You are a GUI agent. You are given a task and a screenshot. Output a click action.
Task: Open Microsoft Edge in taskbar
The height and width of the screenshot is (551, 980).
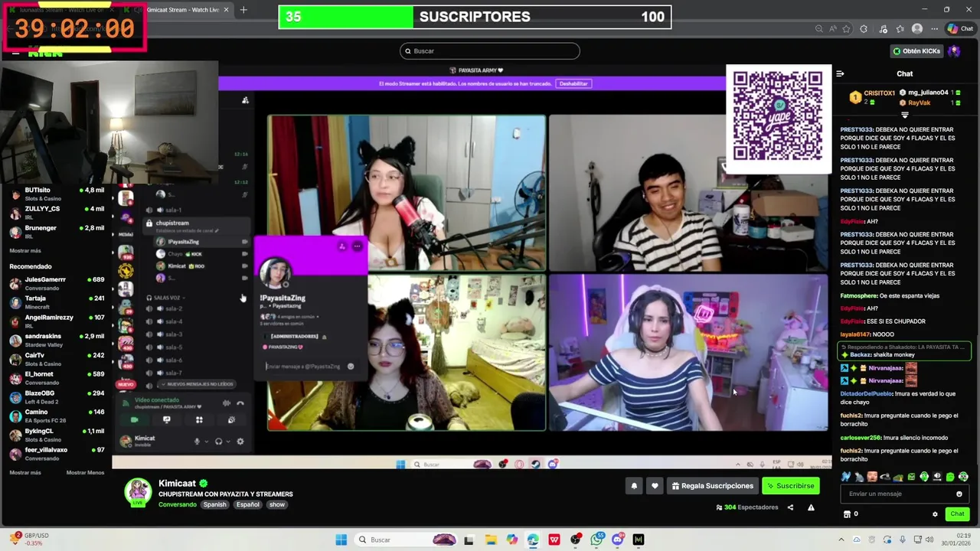533,540
